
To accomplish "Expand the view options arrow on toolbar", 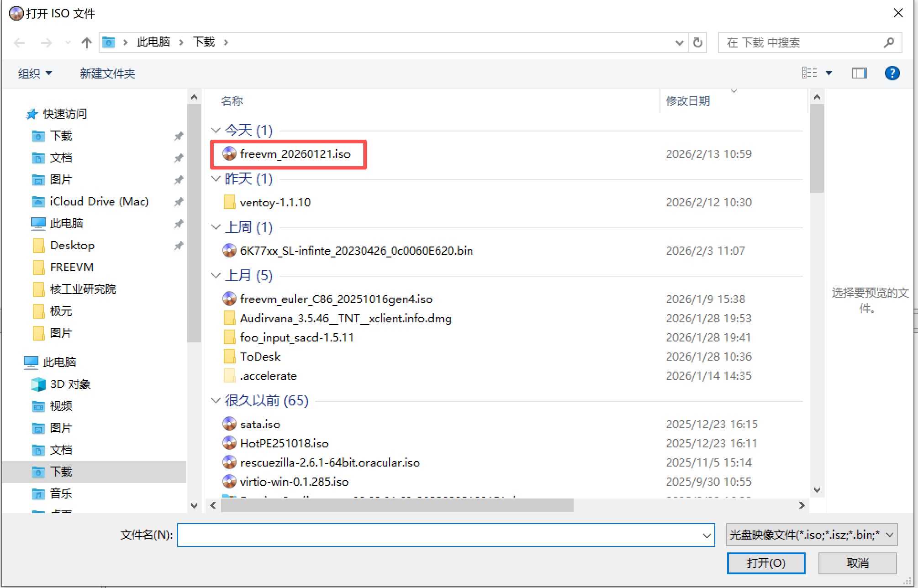I will click(830, 73).
